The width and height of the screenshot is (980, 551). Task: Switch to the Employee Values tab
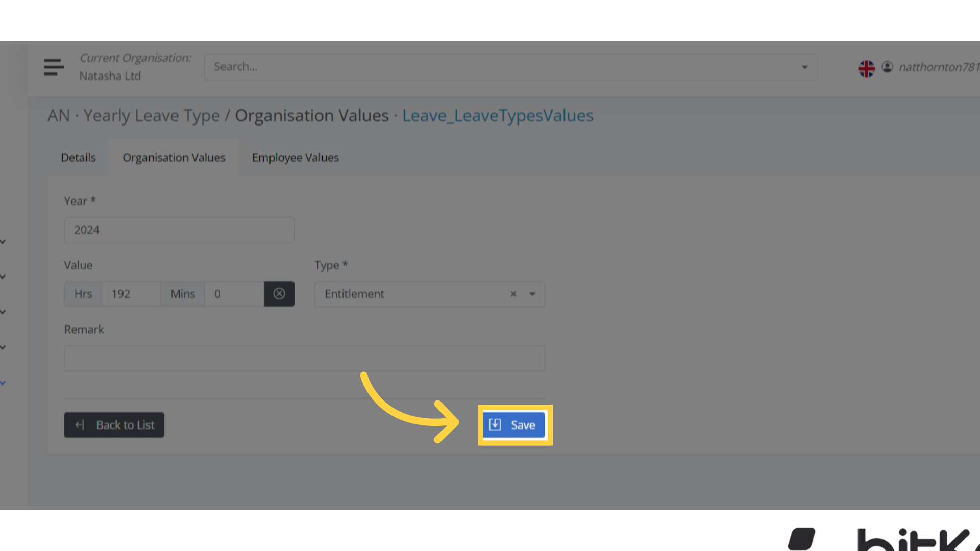tap(295, 157)
